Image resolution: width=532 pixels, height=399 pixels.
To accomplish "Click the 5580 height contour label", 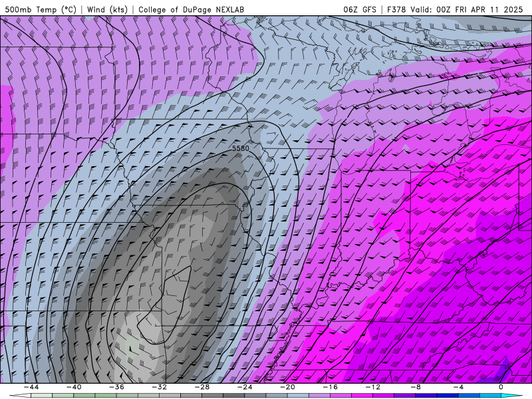I will (241, 148).
